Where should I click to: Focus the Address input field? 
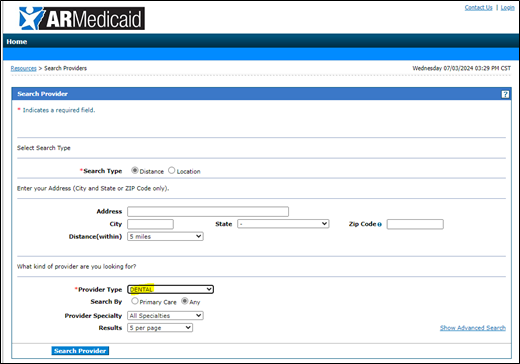coord(208,212)
